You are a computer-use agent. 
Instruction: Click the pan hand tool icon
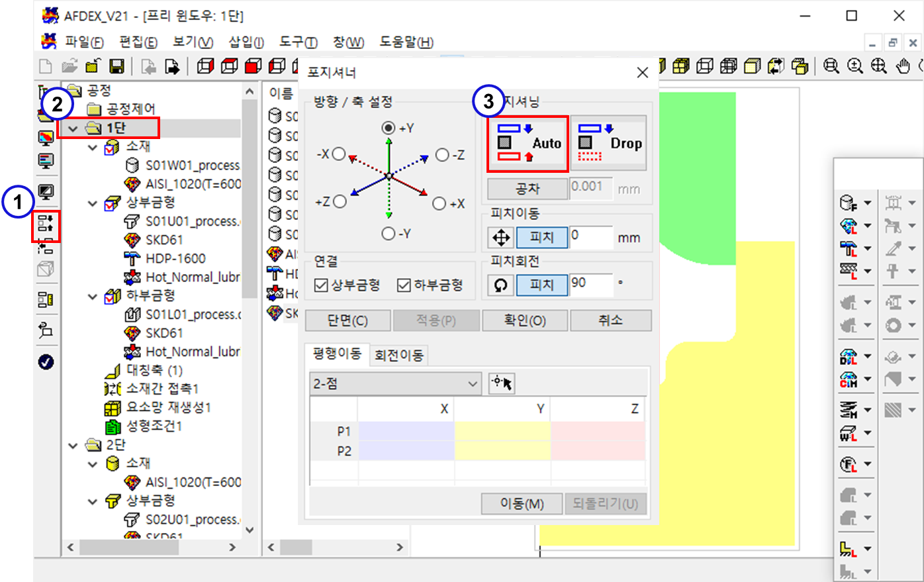click(x=903, y=66)
